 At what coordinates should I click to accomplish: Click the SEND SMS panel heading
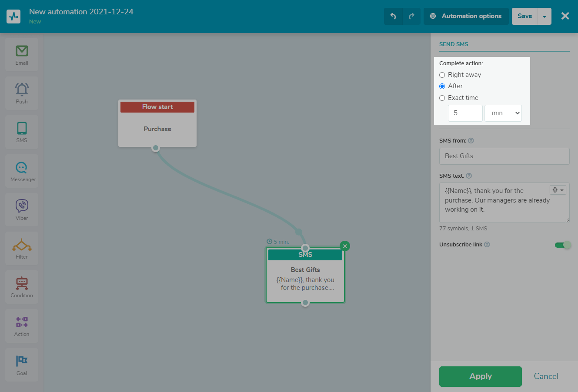(x=454, y=44)
